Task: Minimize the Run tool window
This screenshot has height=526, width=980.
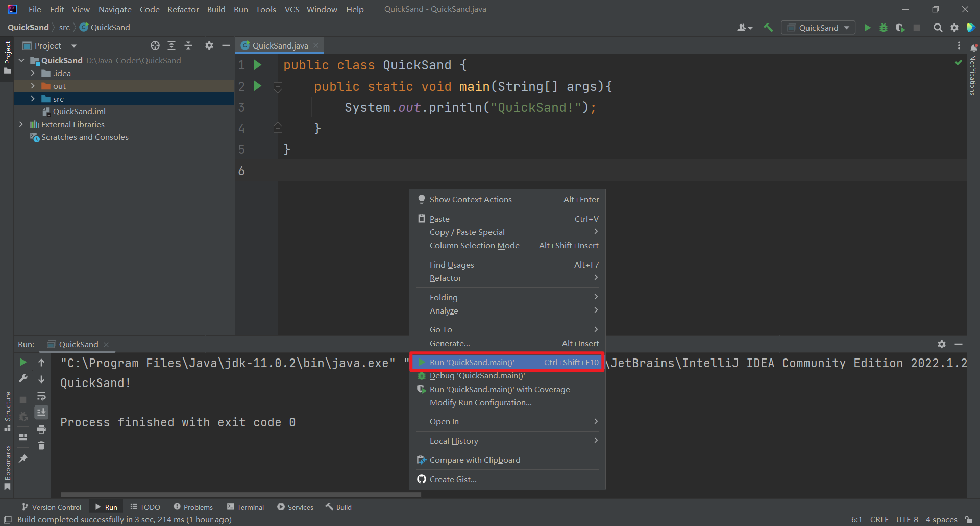Action: (x=959, y=344)
